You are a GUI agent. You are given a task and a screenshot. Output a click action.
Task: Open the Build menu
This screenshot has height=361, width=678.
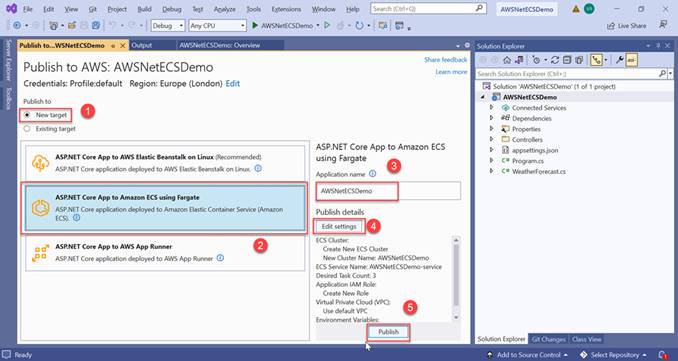tap(144, 9)
